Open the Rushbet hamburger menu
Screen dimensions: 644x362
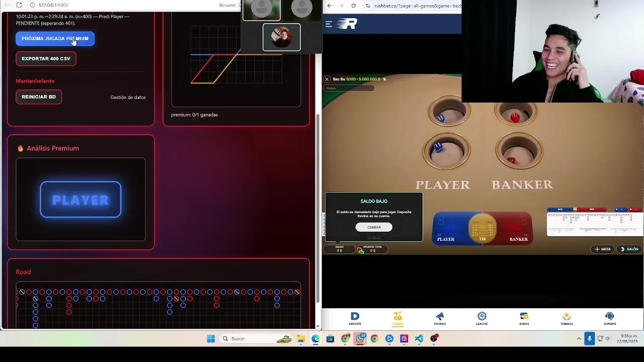[x=329, y=24]
